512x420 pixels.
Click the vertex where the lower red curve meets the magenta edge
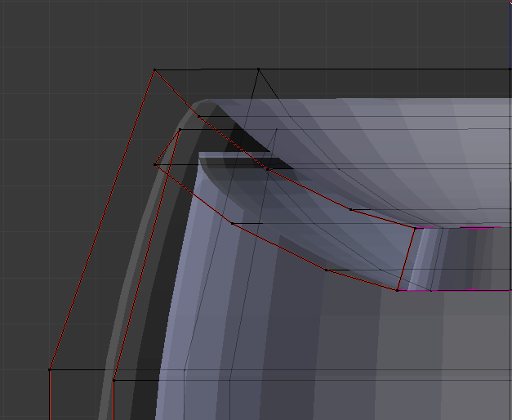pos(398,290)
